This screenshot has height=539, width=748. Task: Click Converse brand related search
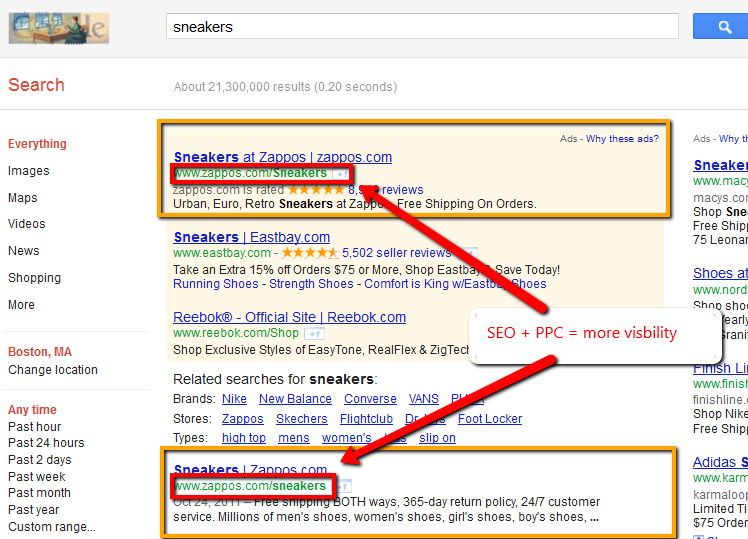coord(370,399)
